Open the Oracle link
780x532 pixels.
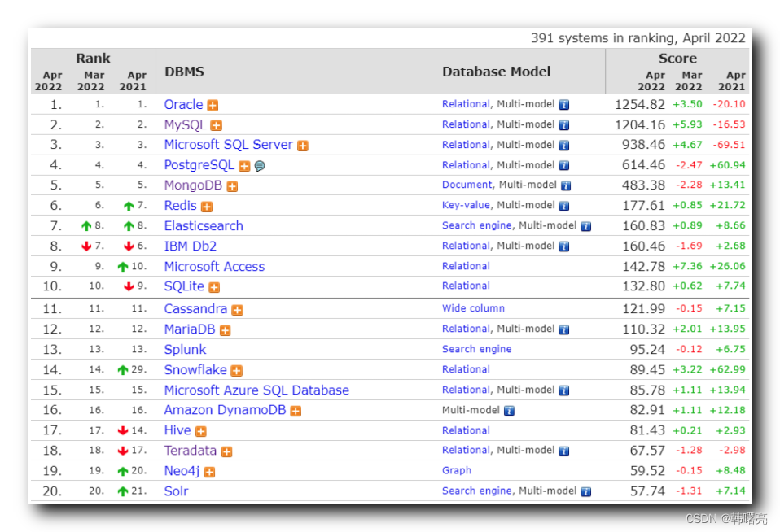click(183, 105)
